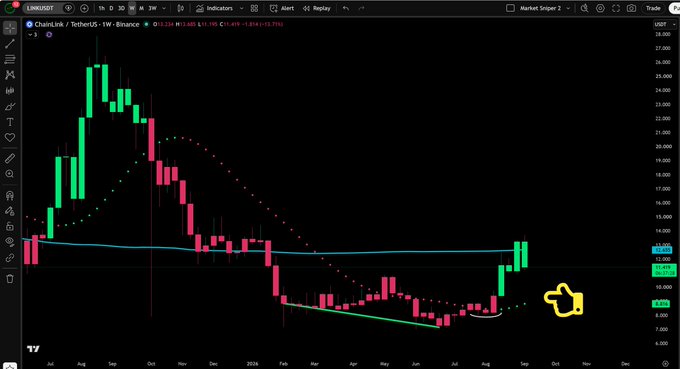Switch to the 3D timeframe

tap(121, 8)
